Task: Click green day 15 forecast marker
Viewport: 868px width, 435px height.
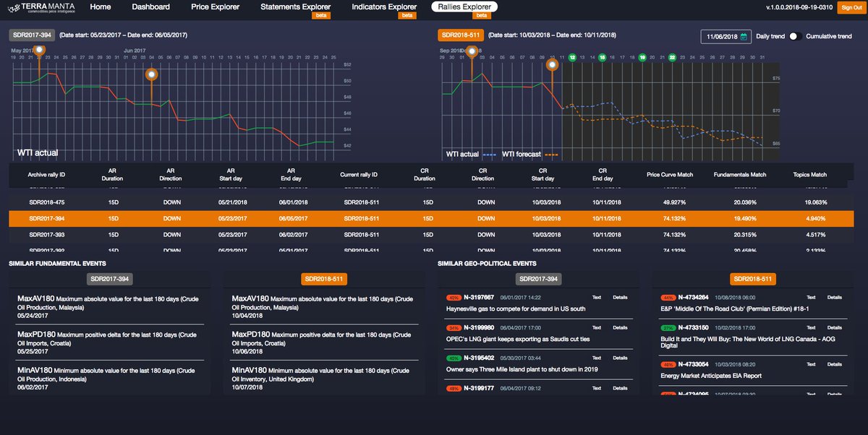Action: point(602,57)
